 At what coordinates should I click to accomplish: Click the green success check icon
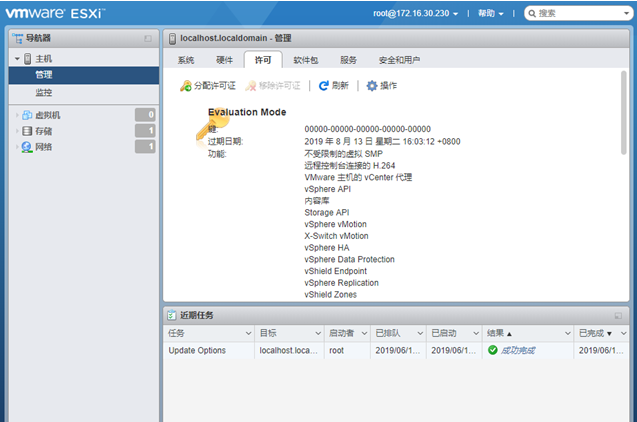(493, 350)
